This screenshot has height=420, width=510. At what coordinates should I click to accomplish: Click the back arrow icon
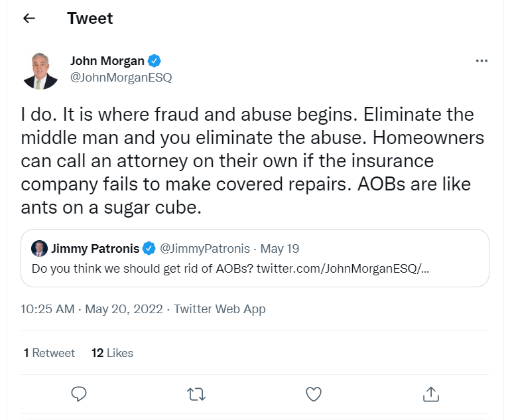pyautogui.click(x=29, y=19)
